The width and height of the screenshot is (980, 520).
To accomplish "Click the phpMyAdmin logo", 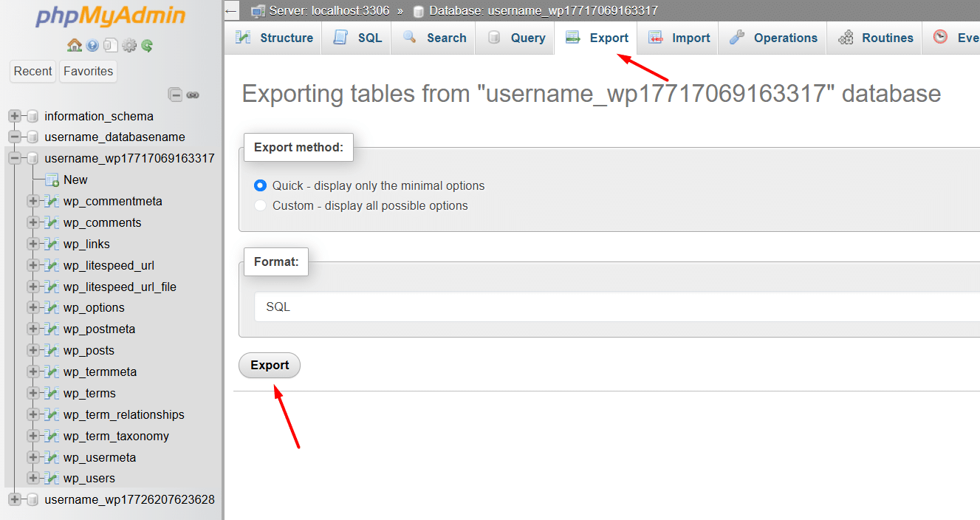I will click(111, 16).
